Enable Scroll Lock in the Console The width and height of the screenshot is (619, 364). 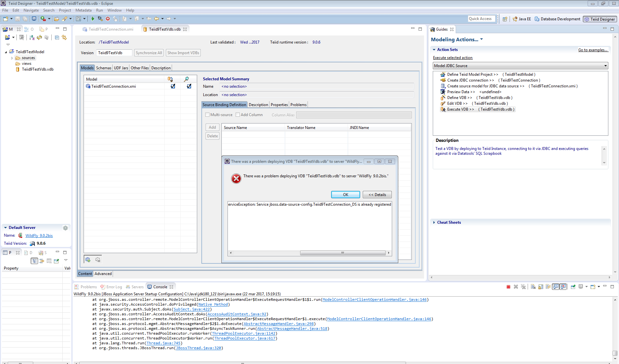[x=540, y=287]
